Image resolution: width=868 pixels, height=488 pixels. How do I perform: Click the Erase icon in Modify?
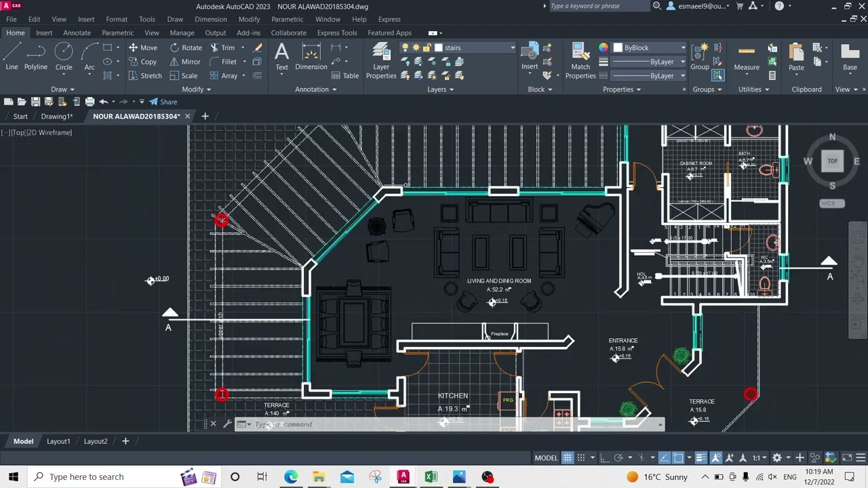tap(257, 47)
